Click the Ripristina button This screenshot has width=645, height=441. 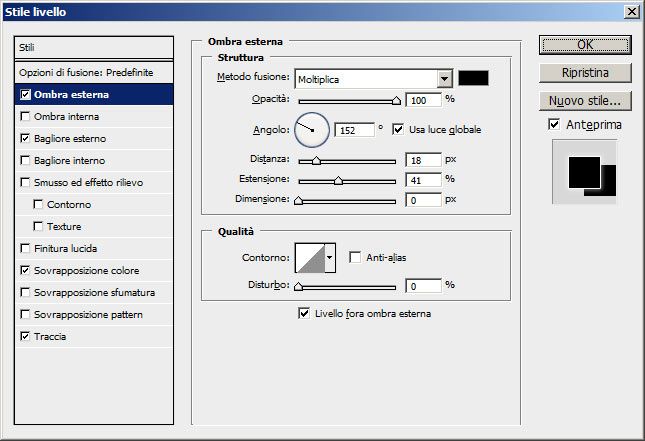click(585, 73)
